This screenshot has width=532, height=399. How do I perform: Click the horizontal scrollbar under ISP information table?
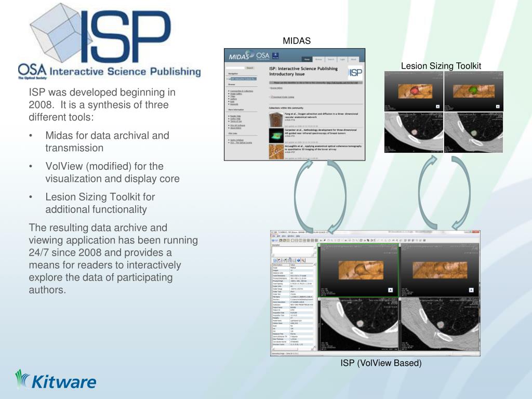pos(293,349)
